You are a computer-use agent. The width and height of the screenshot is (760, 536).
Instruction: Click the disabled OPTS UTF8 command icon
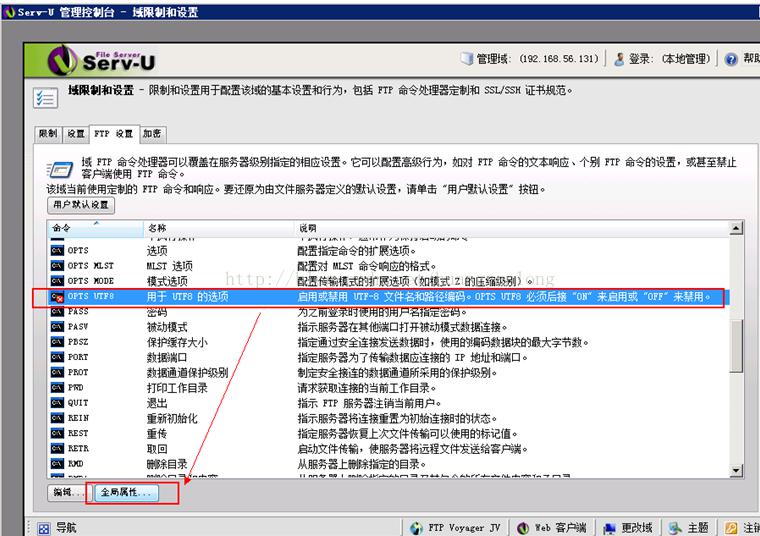(57, 297)
